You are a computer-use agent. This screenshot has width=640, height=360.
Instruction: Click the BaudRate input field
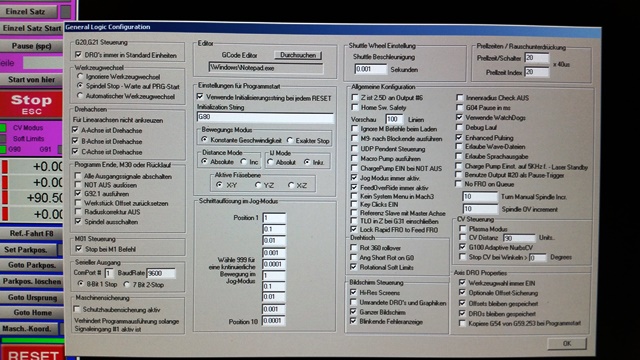161,273
